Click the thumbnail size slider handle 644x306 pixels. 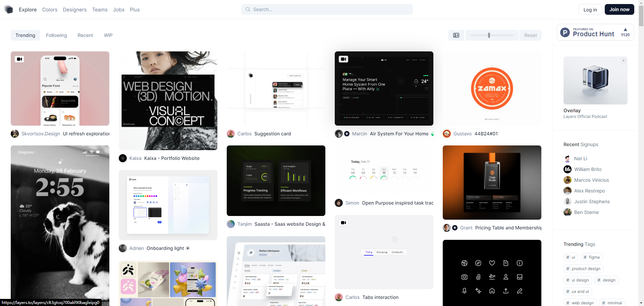coord(489,35)
